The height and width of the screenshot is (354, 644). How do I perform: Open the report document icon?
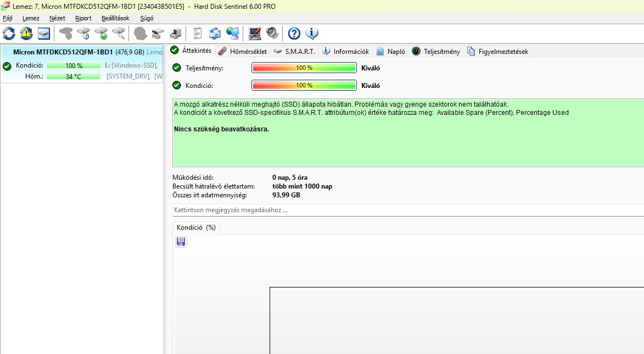pos(198,34)
